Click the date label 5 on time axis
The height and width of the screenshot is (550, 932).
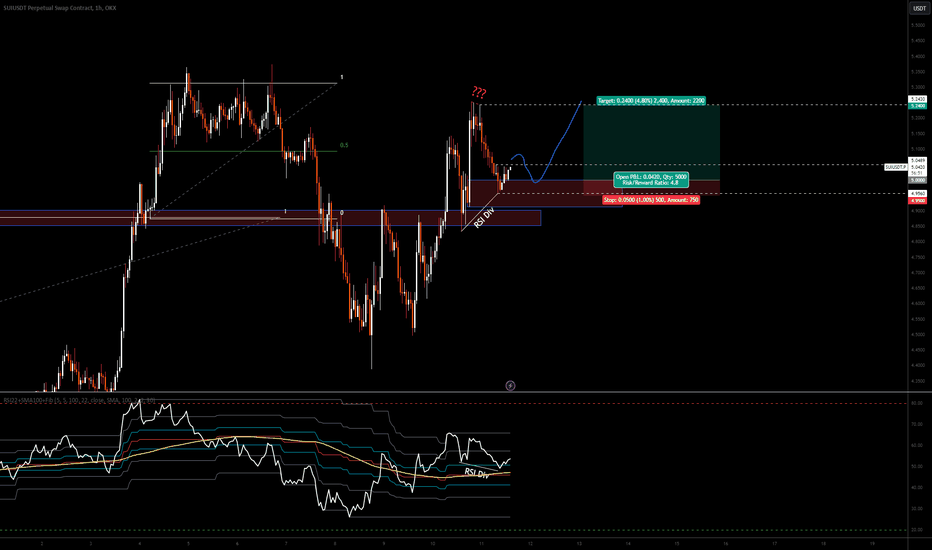tap(188, 543)
